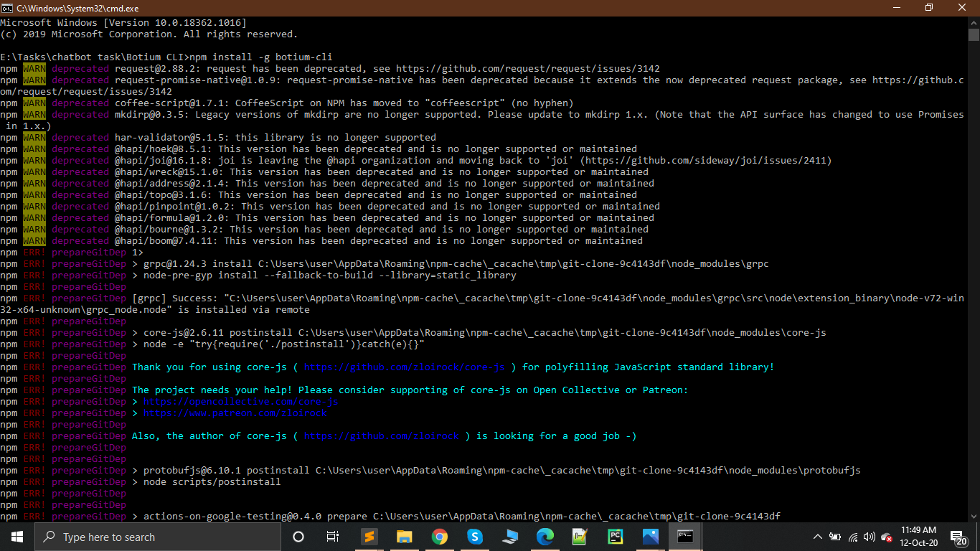The height and width of the screenshot is (551, 980).
Task: Open the Command Prompt title bar system menu
Action: (7, 8)
